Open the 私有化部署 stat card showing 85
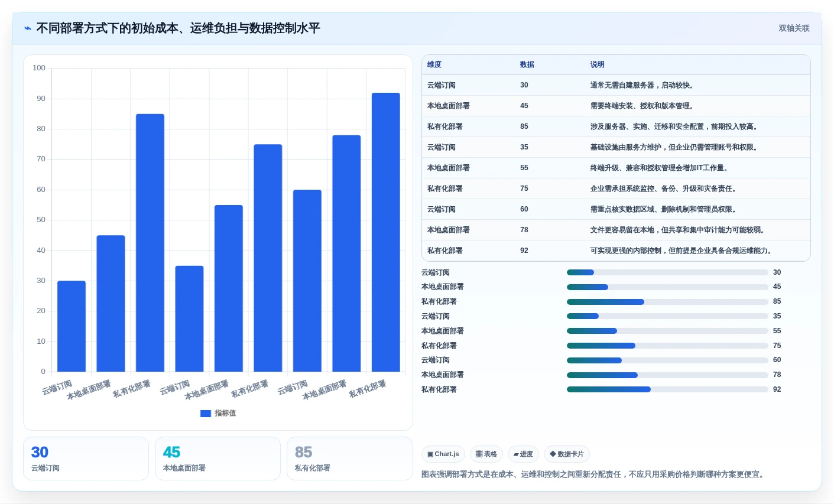Image resolution: width=834 pixels, height=504 pixels. tap(350, 459)
